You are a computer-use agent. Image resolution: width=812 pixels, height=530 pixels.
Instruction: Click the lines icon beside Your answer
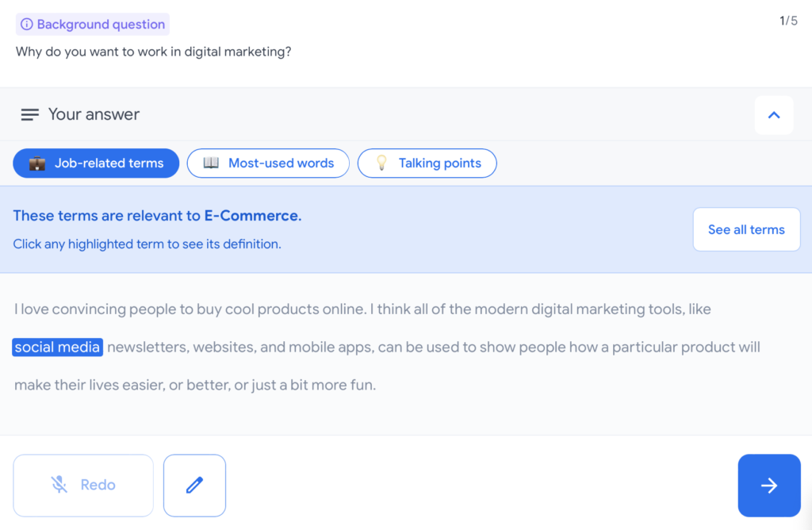pyautogui.click(x=29, y=114)
